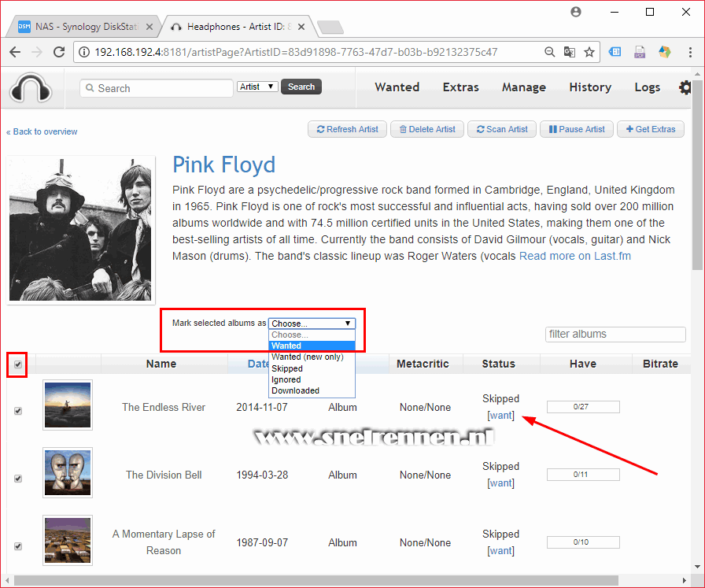Click the translate page icon
The image size is (705, 588).
tap(569, 52)
